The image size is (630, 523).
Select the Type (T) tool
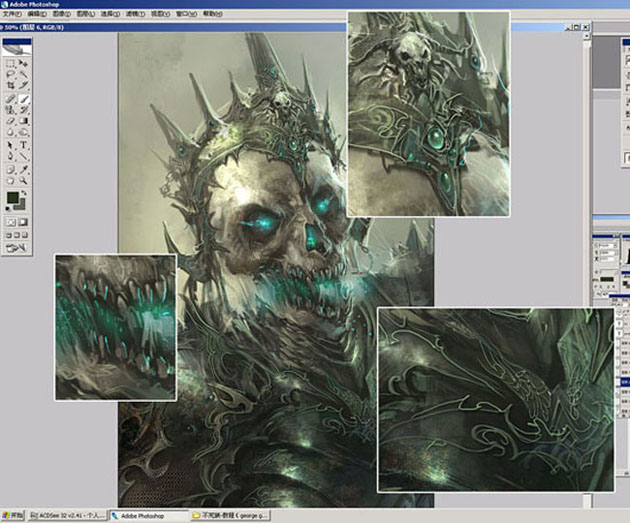tap(23, 145)
